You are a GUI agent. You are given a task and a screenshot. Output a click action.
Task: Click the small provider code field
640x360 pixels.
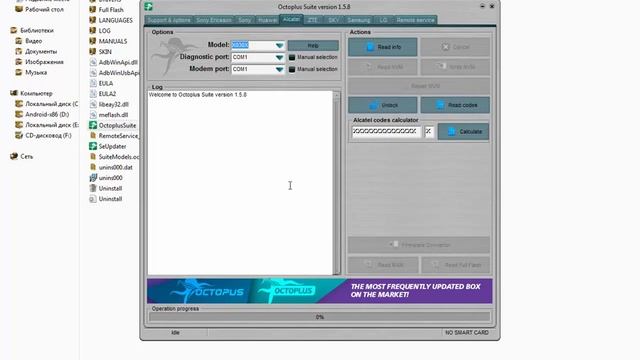pos(429,131)
